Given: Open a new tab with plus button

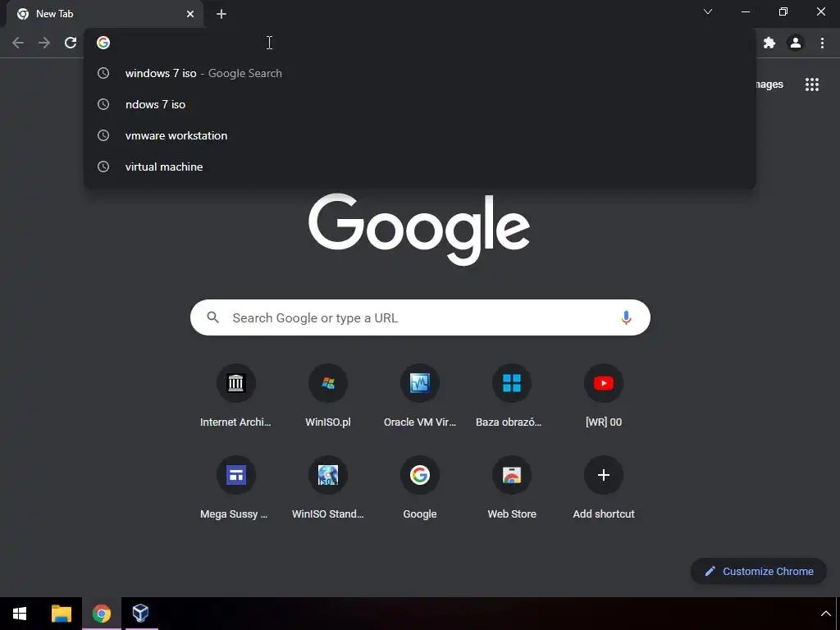Looking at the screenshot, I should (x=221, y=14).
